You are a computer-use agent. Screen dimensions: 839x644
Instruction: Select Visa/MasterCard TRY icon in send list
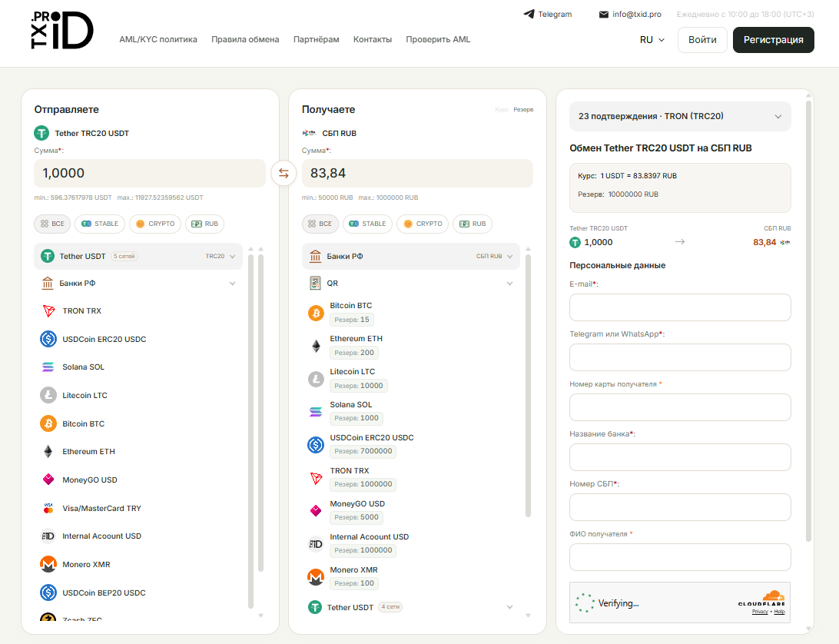tap(48, 508)
